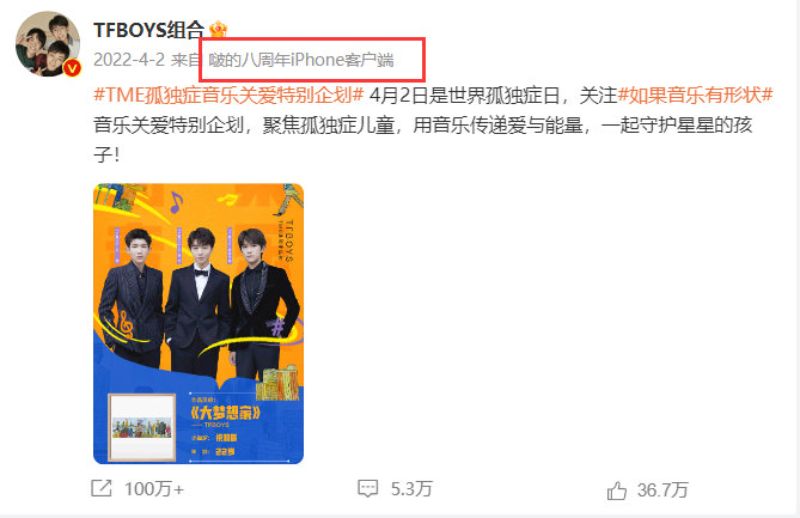Click the 100万+ repost count
This screenshot has height=518, width=800.
[154, 489]
